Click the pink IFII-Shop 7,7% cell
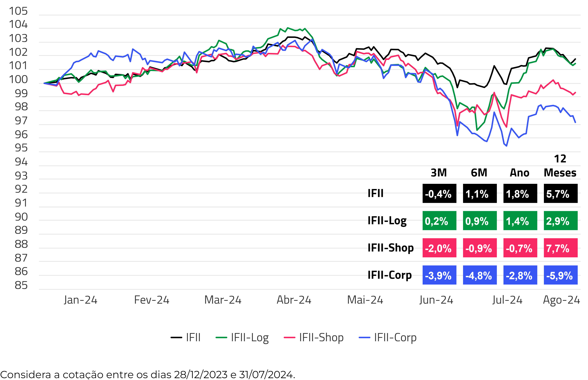This screenshot has width=588, height=380. [x=560, y=248]
